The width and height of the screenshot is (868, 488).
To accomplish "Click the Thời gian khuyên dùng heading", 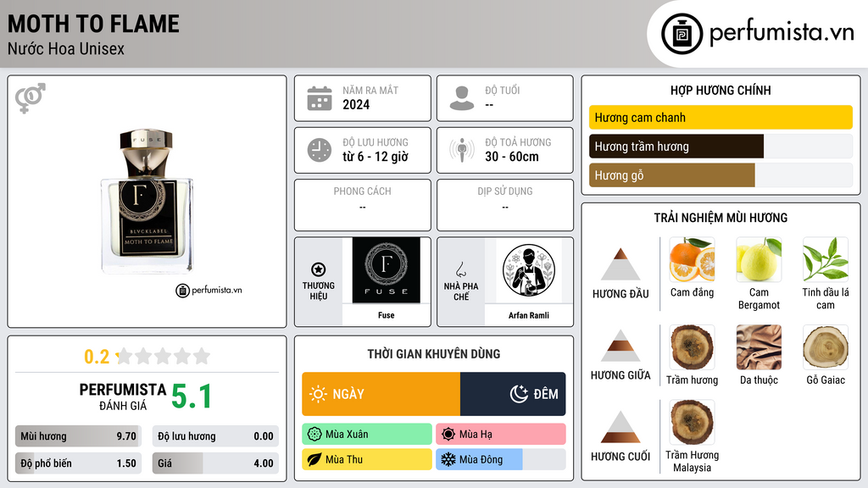I will click(x=434, y=354).
